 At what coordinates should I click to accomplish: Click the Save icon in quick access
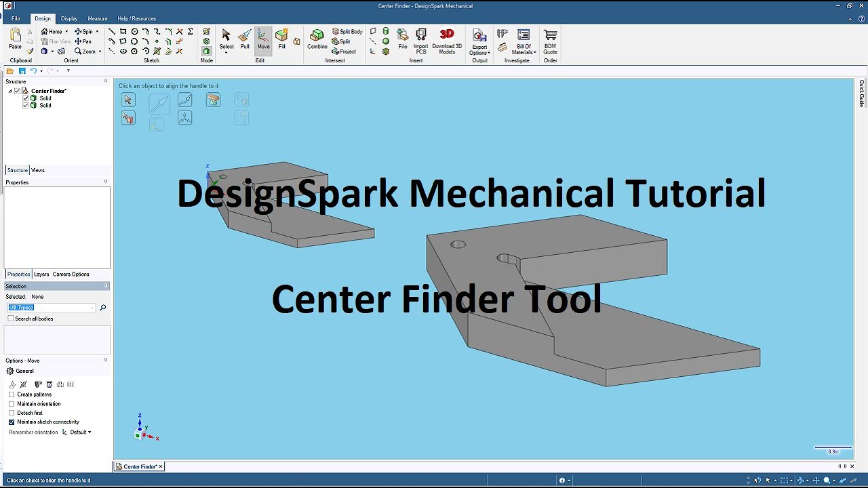22,70
